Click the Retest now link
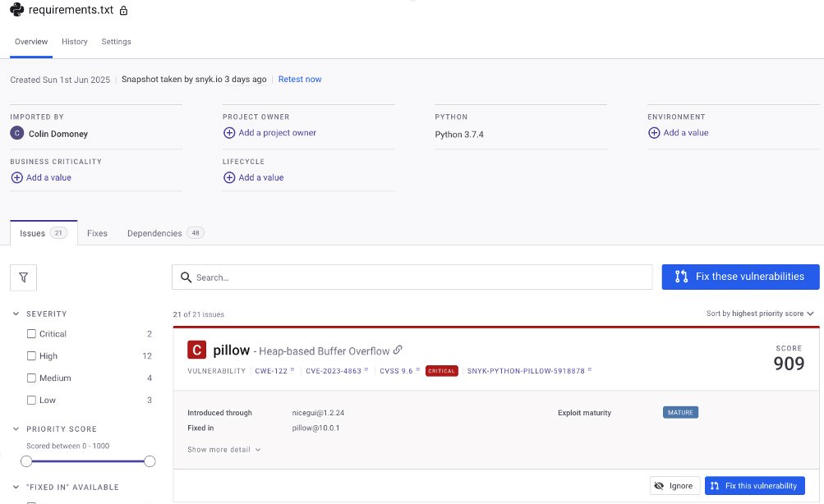The image size is (824, 504). pos(300,80)
